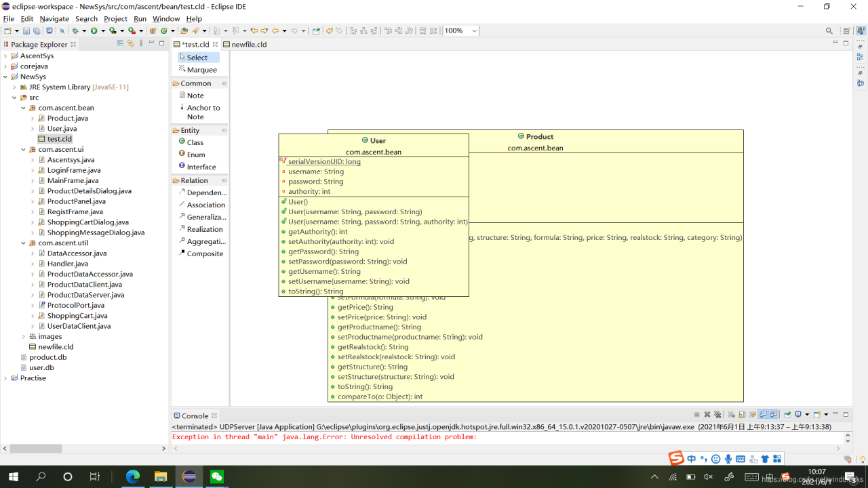This screenshot has width=868, height=488.
Task: Minimize the editor area
Action: coord(835,43)
